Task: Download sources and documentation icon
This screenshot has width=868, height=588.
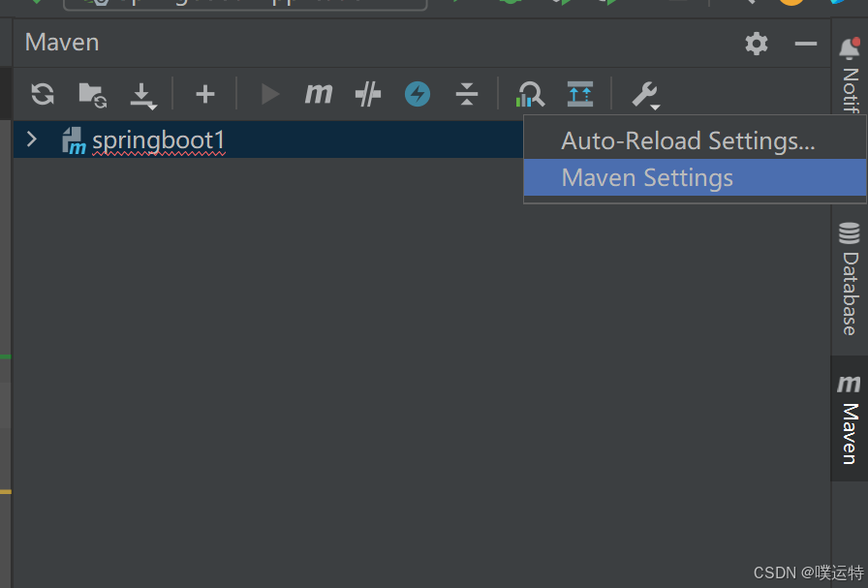Action: (142, 96)
